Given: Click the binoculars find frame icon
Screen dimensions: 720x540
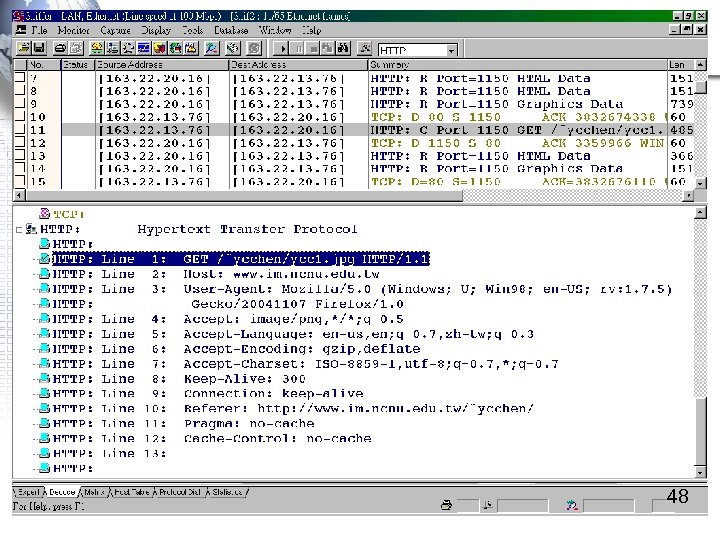Looking at the screenshot, I should pos(343,47).
